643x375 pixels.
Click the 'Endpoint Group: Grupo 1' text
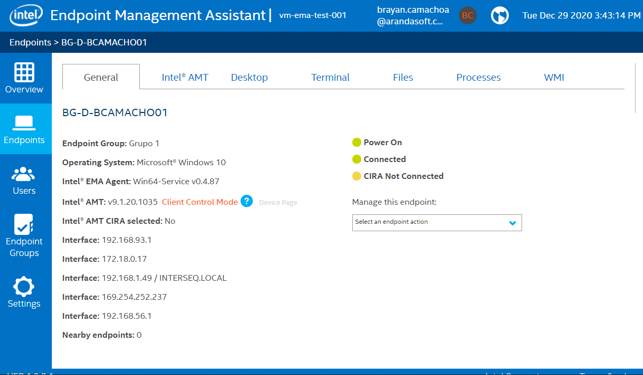coord(111,143)
